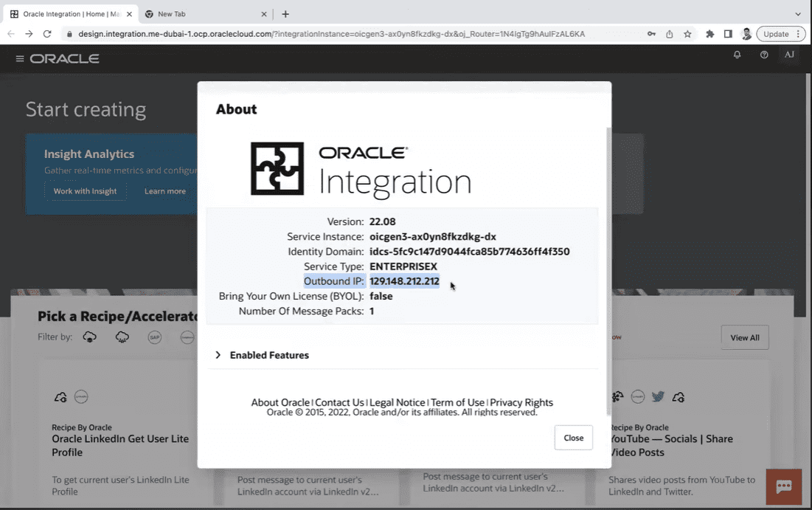Open the Term of Use link

458,403
